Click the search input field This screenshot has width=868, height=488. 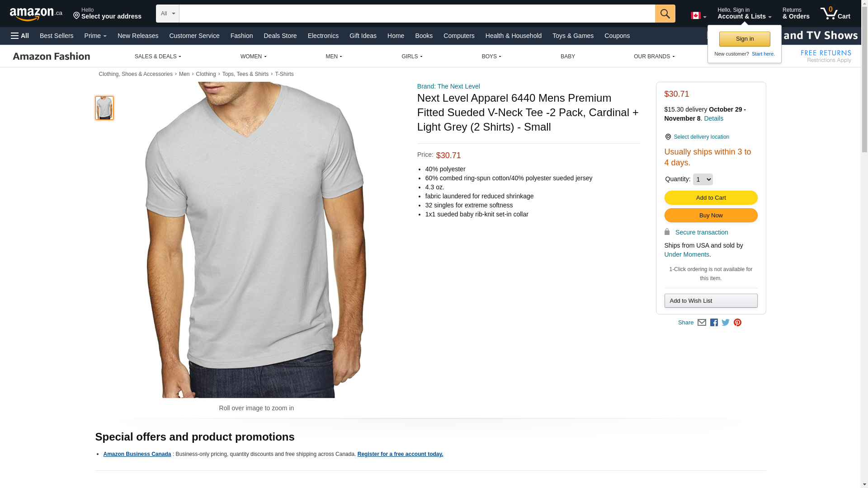(x=416, y=14)
